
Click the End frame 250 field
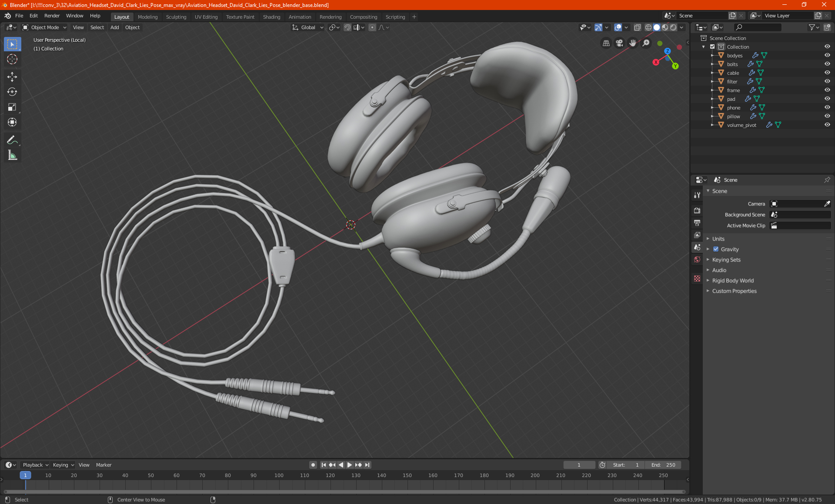(663, 465)
